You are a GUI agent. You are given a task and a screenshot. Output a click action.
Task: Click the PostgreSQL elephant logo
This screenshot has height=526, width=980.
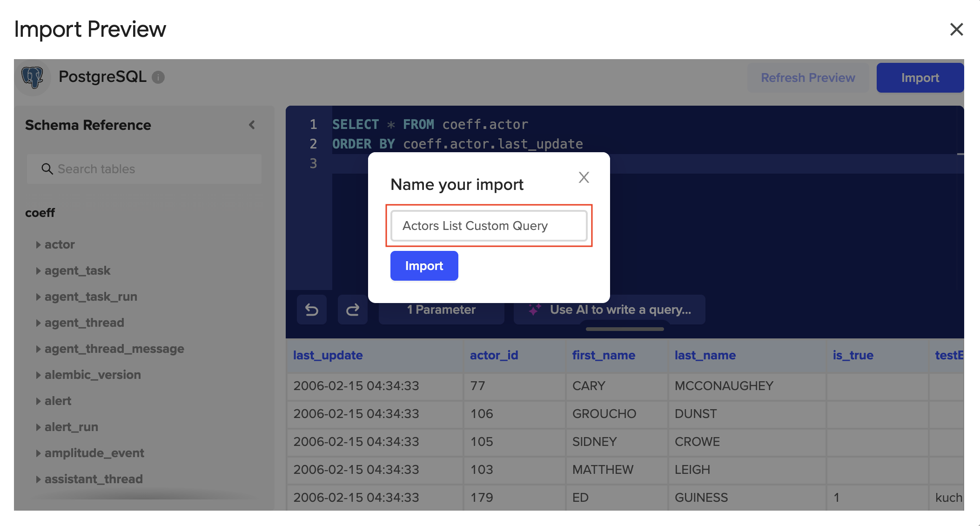coord(33,77)
